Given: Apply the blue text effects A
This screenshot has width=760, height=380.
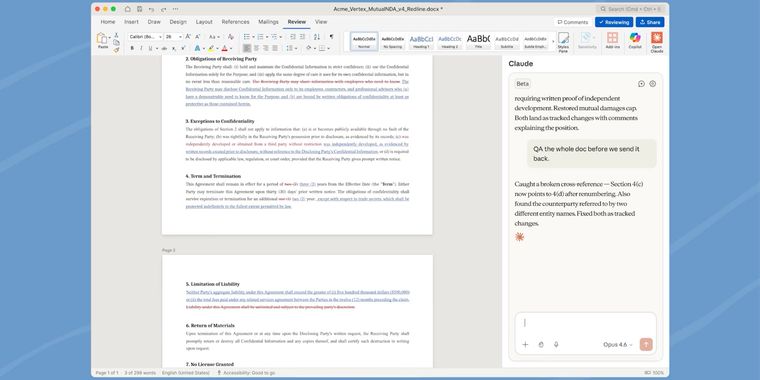Looking at the screenshot, I should 197,48.
